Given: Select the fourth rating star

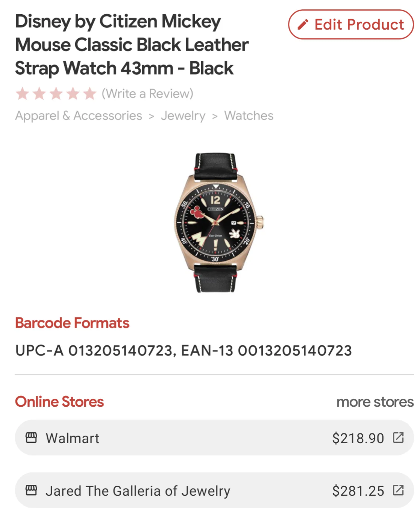Looking at the screenshot, I should 73,94.
